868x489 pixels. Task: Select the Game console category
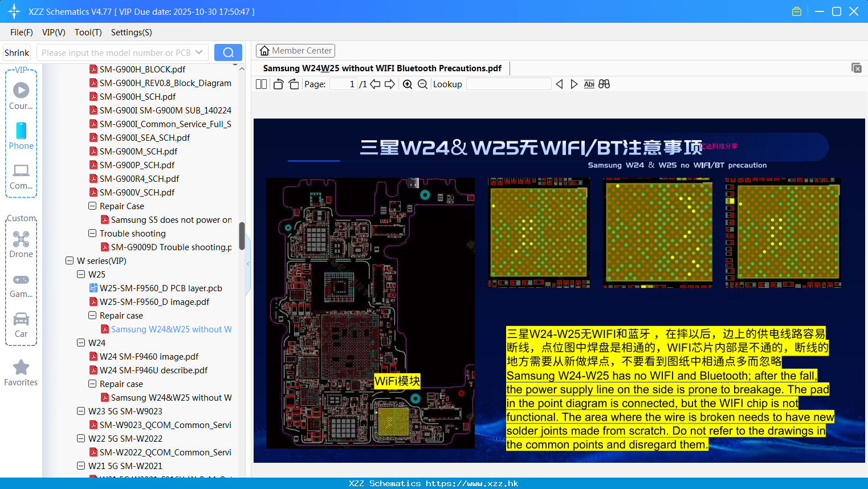point(21,286)
